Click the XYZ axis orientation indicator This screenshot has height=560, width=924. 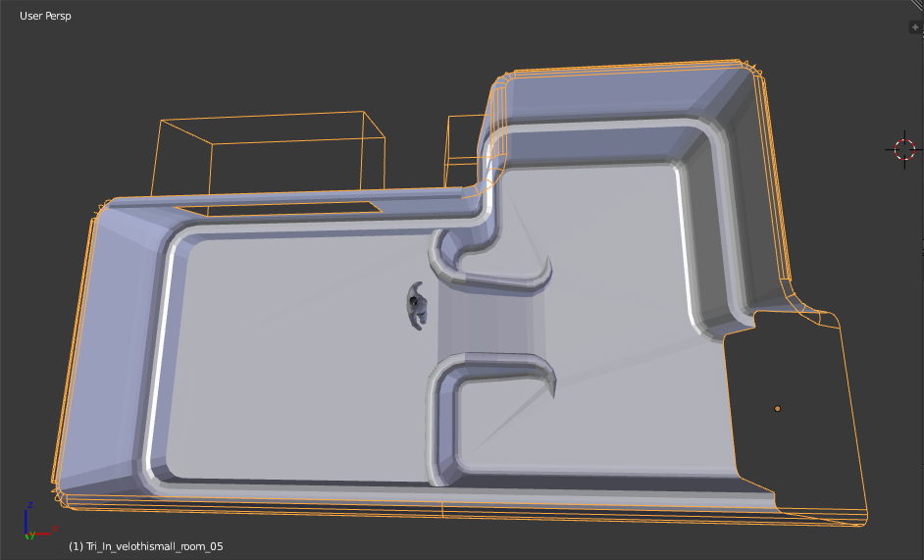pos(39,521)
